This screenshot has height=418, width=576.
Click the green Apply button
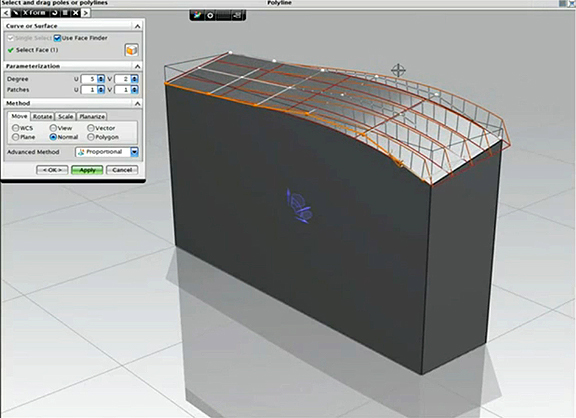click(87, 170)
